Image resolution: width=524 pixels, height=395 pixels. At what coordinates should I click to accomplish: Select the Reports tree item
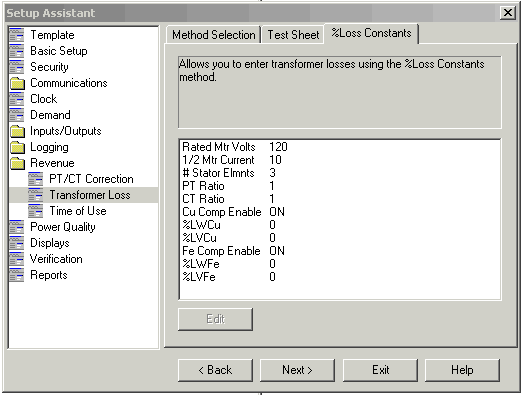click(49, 275)
